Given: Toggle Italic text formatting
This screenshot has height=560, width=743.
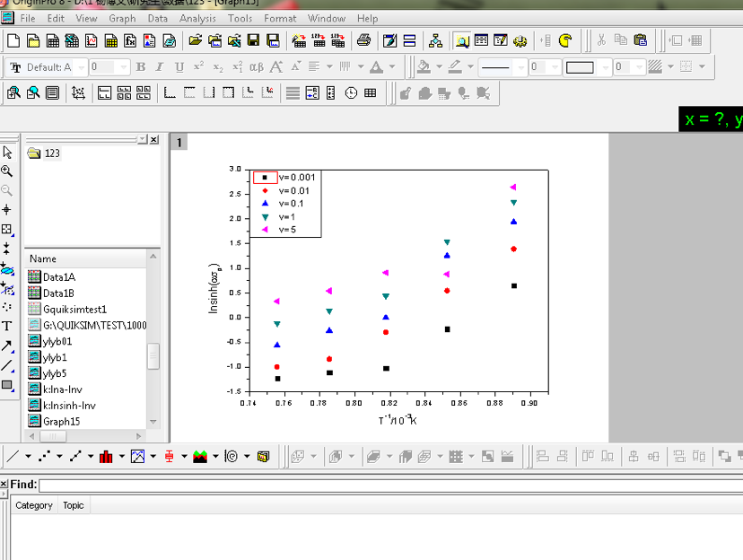Looking at the screenshot, I should point(160,67).
